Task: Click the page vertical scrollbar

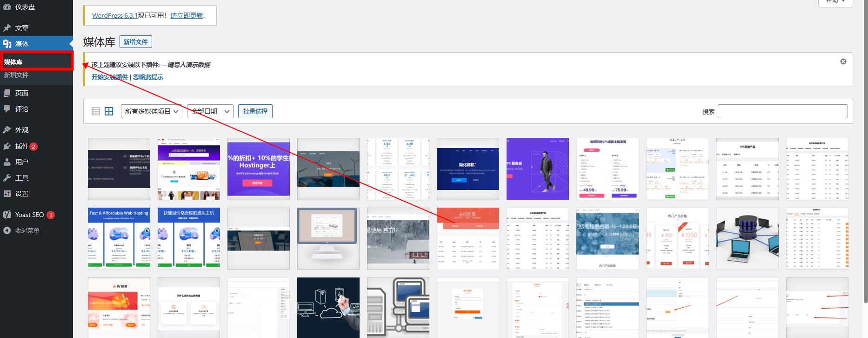Action: (865, 140)
